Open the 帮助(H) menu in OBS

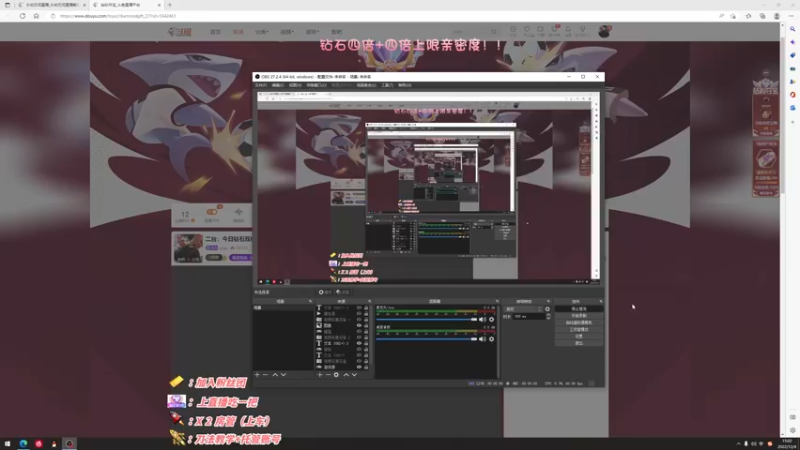(x=405, y=85)
